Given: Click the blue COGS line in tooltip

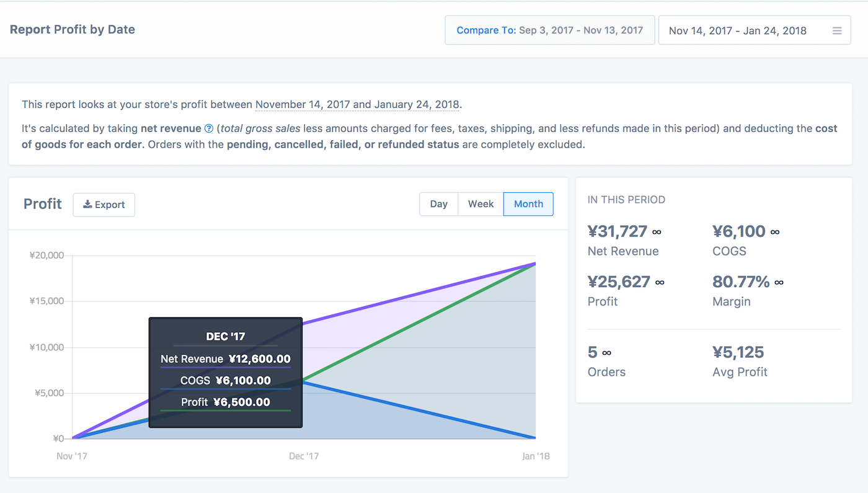Looking at the screenshot, I should coord(225,389).
